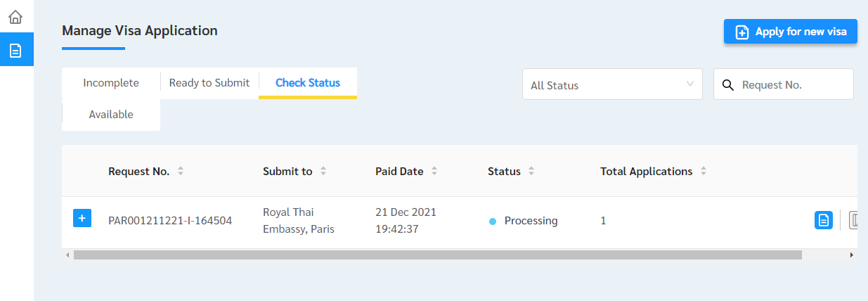Click the blue document icon in PAR001211221 row
The image size is (868, 301).
click(824, 220)
